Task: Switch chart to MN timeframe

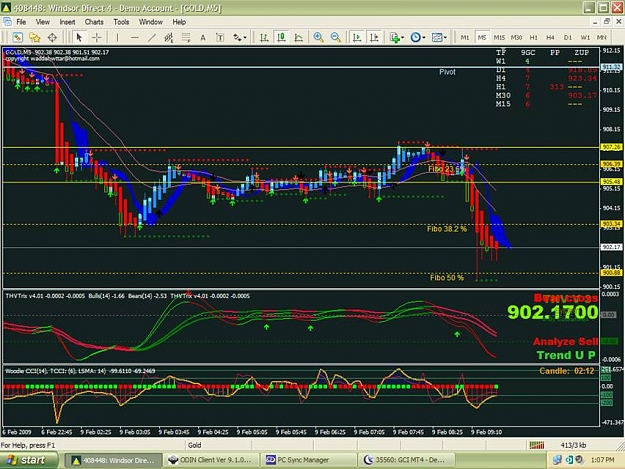Action: [601, 37]
